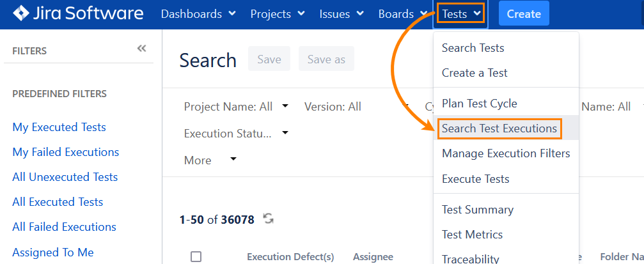Open All Unexecuted Tests filter
The image size is (644, 264).
coord(65,177)
